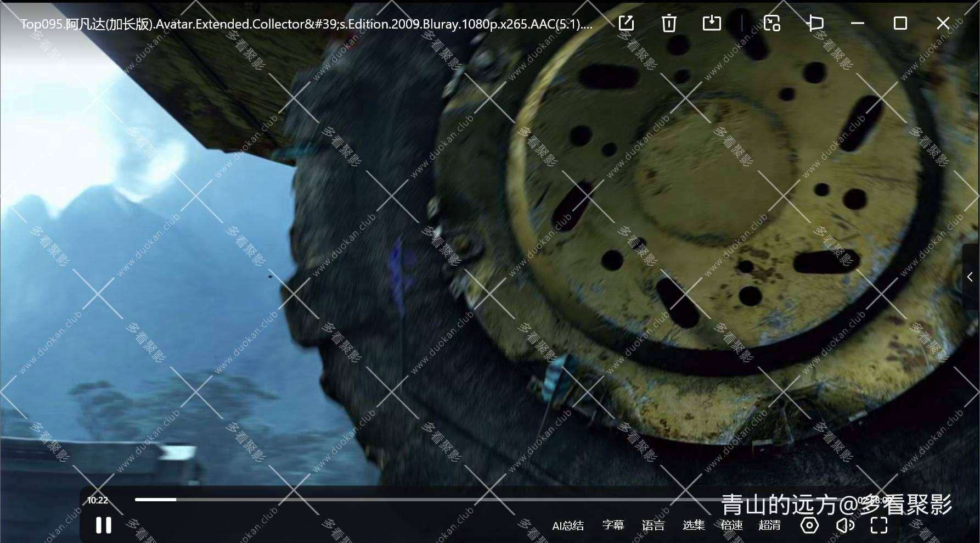Click the download icon in title bar
This screenshot has width=980, height=543.
coord(712,23)
